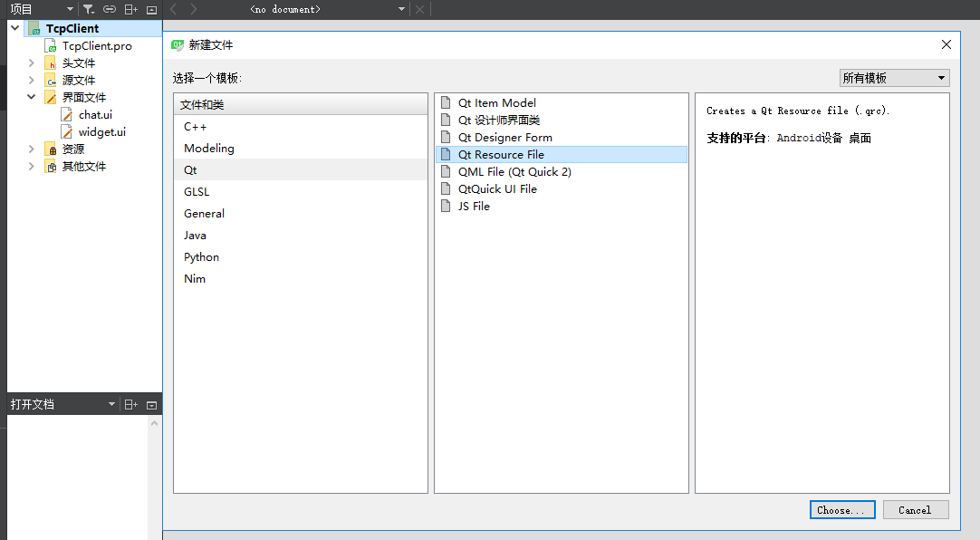The image size is (980, 540).
Task: Select the C++ category
Action: 301,126
